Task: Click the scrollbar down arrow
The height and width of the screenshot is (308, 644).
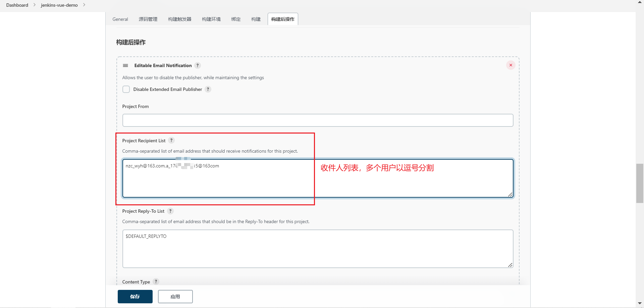Action: tap(640, 303)
